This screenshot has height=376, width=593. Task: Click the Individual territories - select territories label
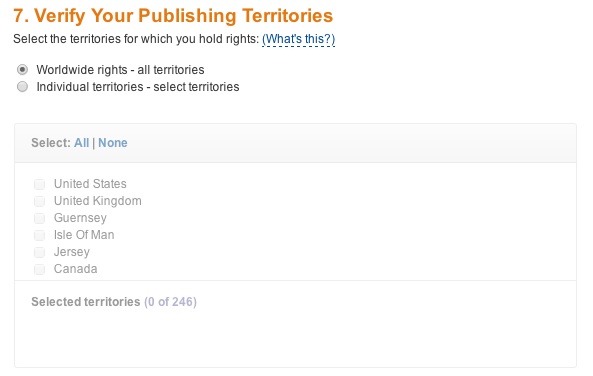138,87
